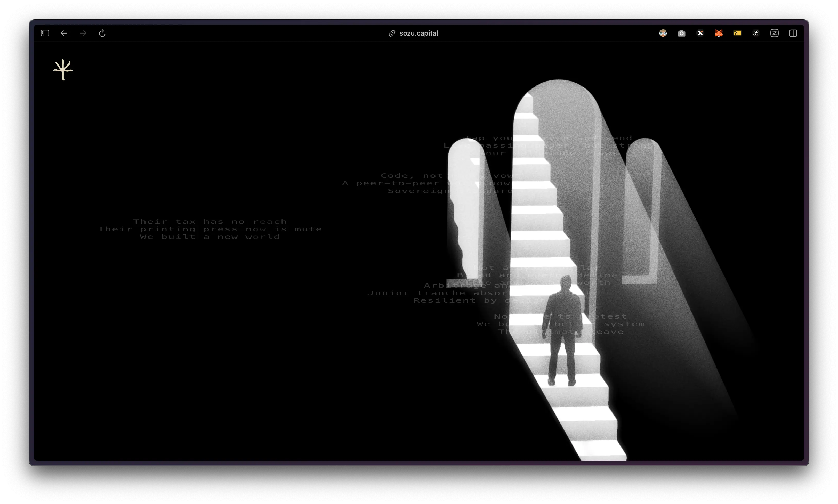
Task: Click the "Their tax has no reach" verse
Action: tap(210, 222)
